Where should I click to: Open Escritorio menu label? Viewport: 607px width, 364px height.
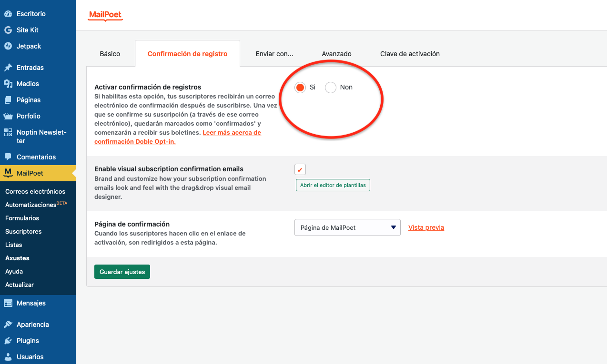pyautogui.click(x=31, y=14)
